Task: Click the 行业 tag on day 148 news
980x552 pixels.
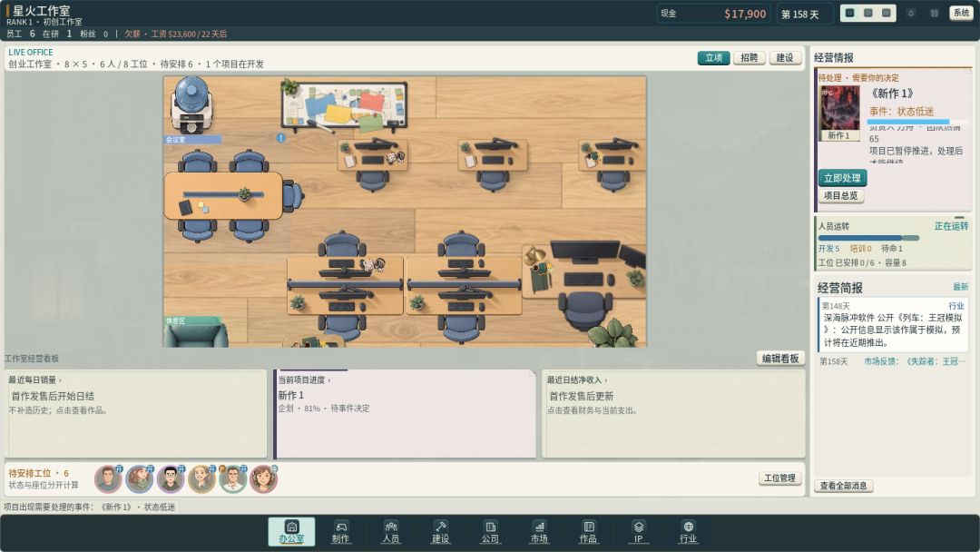Action: coord(955,306)
